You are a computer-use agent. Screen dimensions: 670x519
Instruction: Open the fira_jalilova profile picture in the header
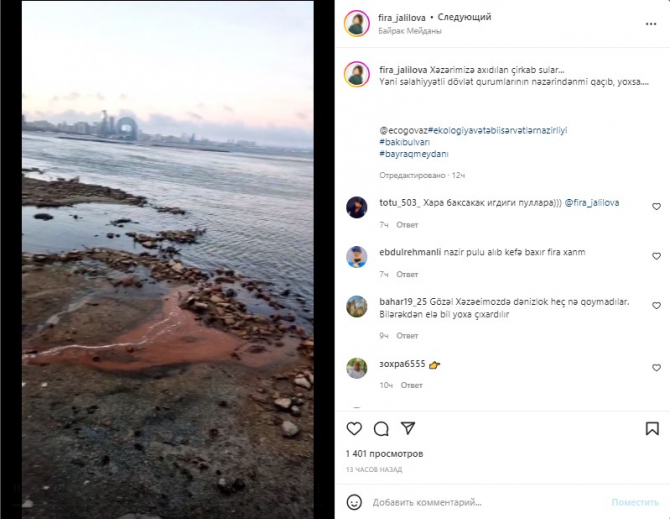point(357,23)
